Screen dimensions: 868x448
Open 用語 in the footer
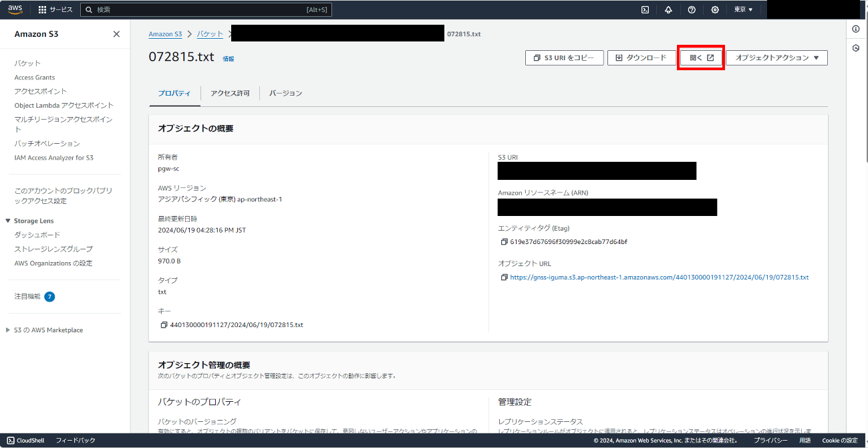[x=805, y=441]
